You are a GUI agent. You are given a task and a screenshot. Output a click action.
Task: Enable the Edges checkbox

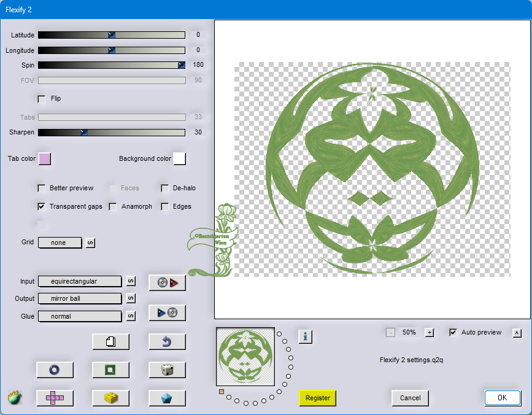pyautogui.click(x=165, y=207)
